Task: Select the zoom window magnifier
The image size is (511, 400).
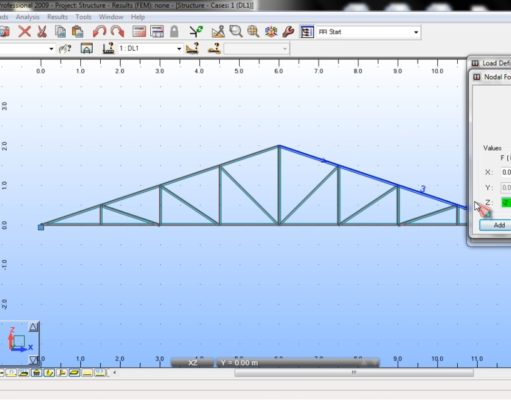Action: (236, 32)
